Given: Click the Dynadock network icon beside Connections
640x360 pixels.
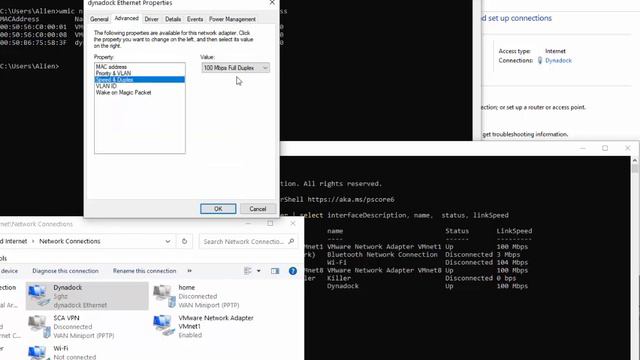Looking at the screenshot, I should click(540, 60).
